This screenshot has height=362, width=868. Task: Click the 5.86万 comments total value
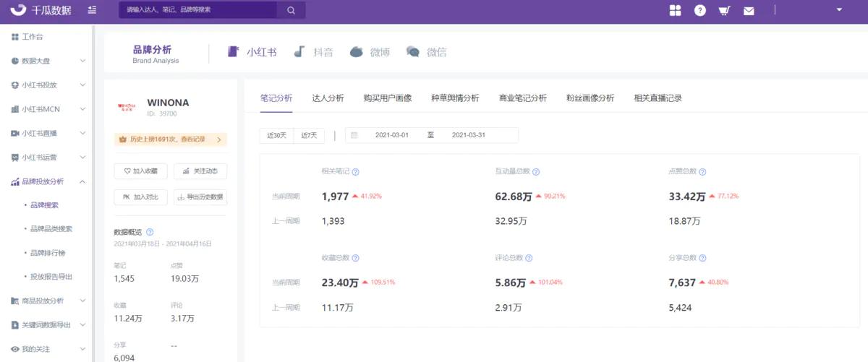click(x=511, y=283)
